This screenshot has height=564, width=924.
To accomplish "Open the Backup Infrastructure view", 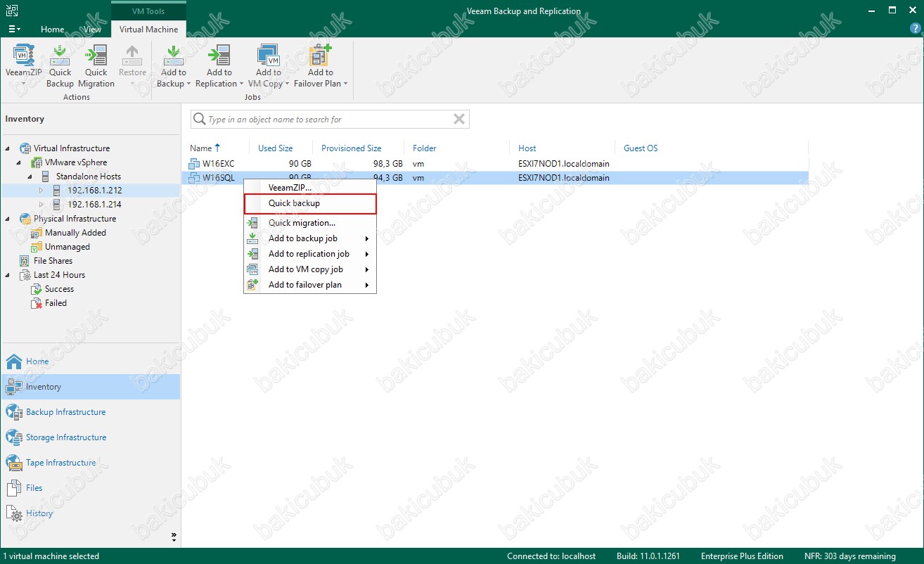I will click(90, 412).
